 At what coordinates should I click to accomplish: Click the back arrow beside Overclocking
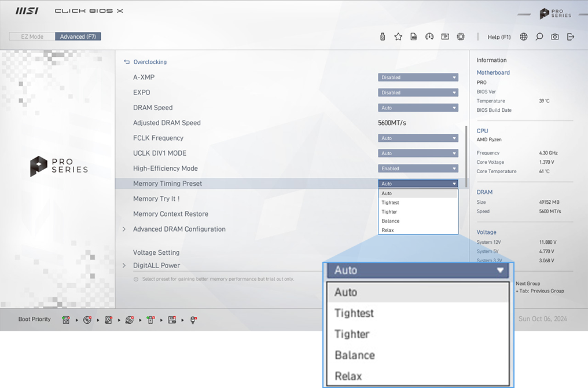click(x=127, y=62)
